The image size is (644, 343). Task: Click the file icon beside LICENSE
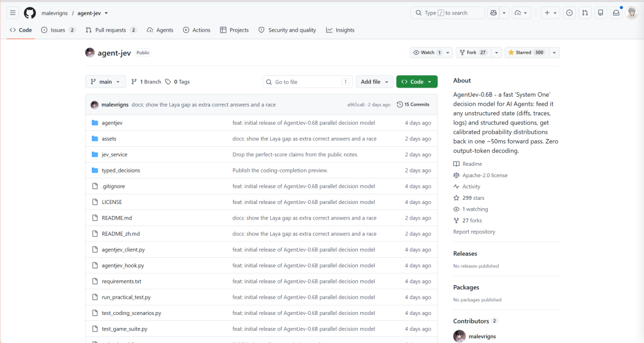point(95,202)
